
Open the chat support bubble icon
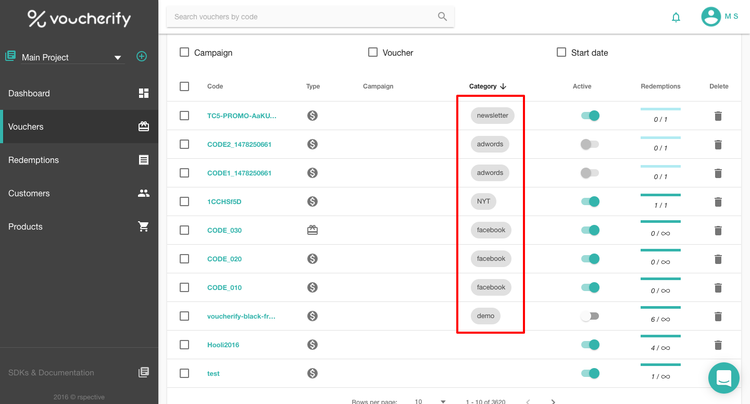[x=722, y=378]
